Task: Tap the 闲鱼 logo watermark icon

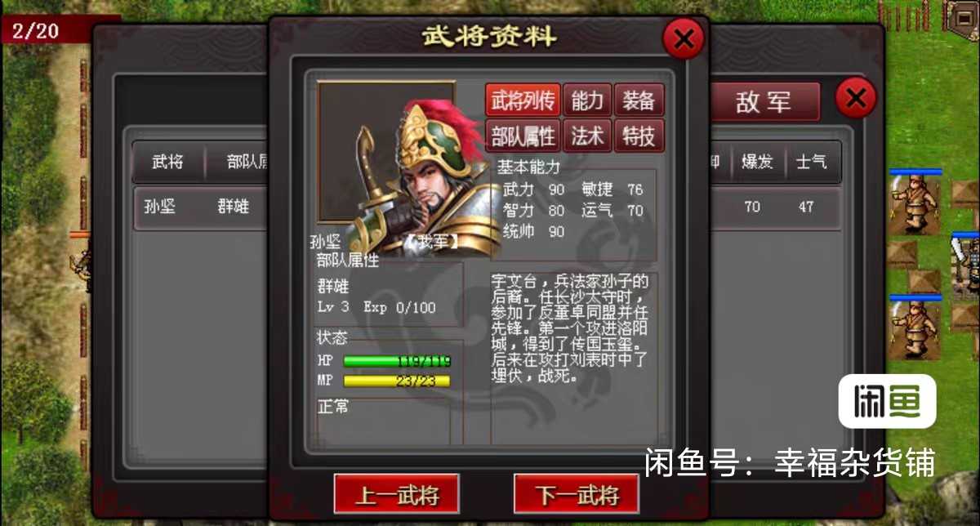Action: [887, 401]
